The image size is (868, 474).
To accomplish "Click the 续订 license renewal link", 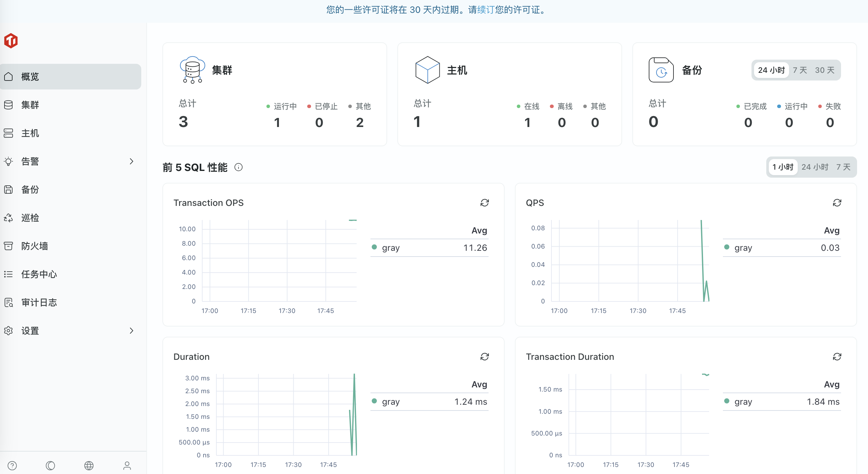I will (x=486, y=10).
